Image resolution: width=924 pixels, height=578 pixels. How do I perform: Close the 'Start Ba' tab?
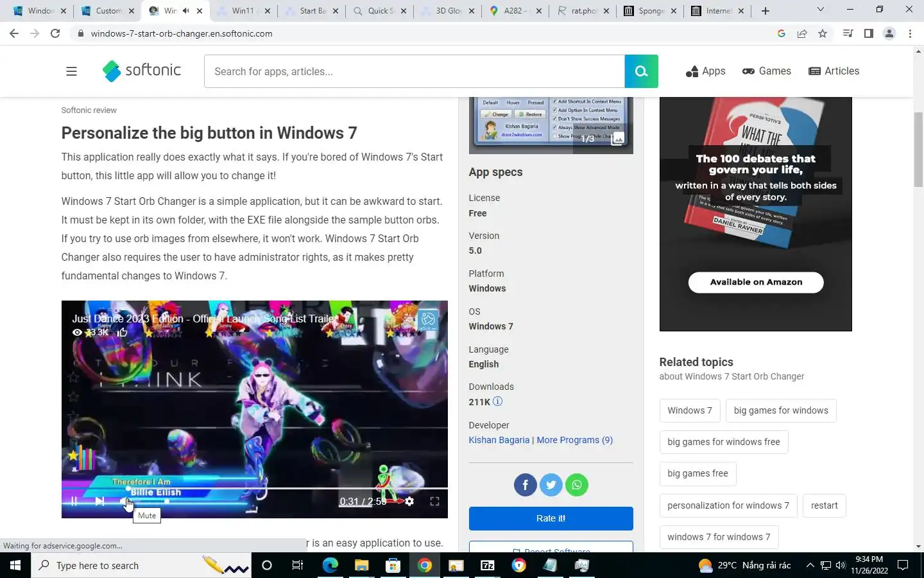(335, 11)
